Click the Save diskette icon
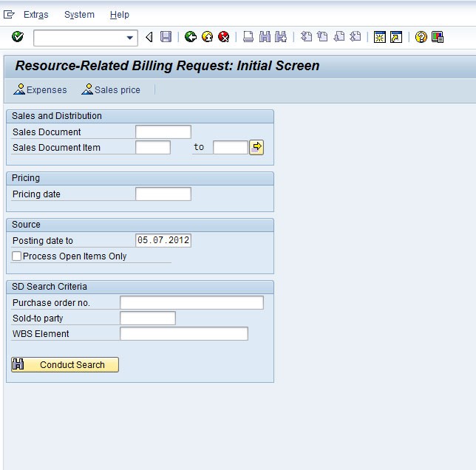This screenshot has width=476, height=470. (x=166, y=37)
